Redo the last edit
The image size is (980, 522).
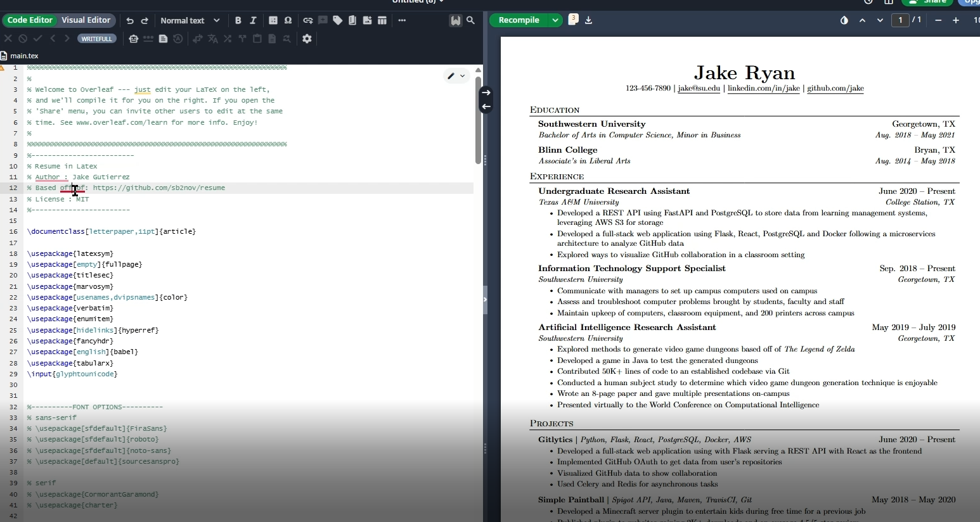click(145, 20)
